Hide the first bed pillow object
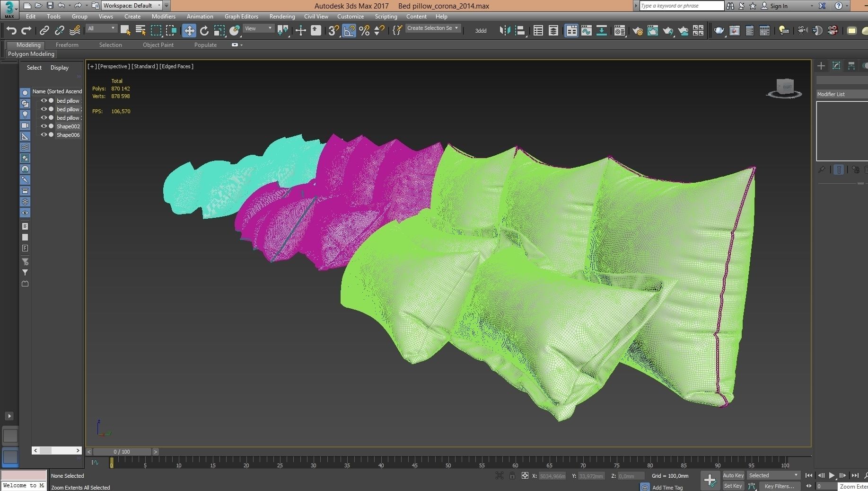 pos(44,101)
